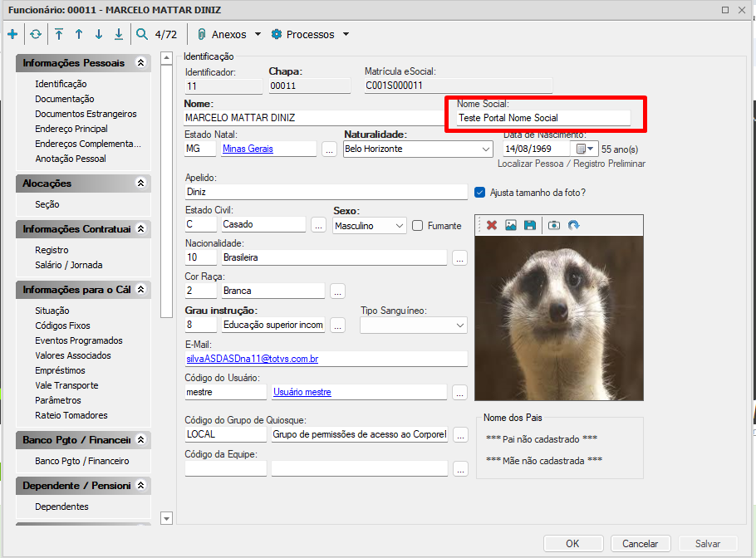Viewport: 756px width, 558px height.
Task: Click Localizar Pessoa / Registro Preliminar link
Action: 572,164
